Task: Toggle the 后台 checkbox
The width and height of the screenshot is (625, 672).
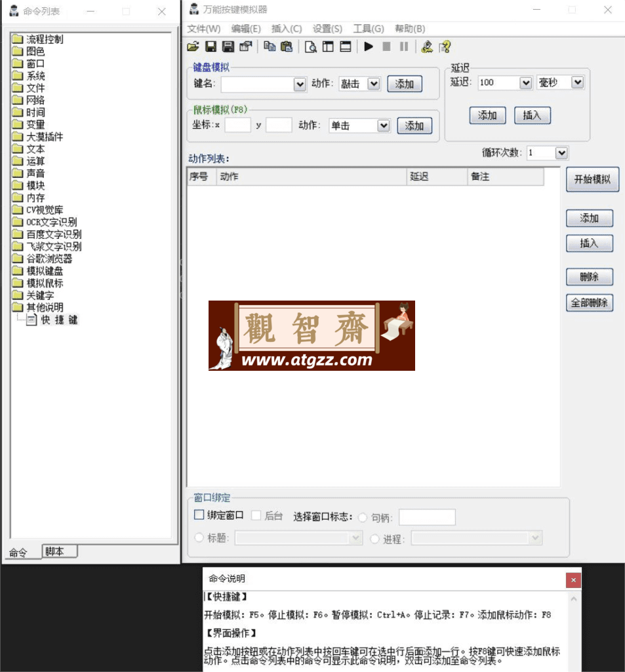Action: click(256, 516)
